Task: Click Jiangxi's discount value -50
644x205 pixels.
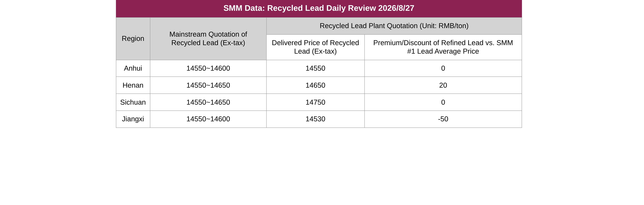Action: coord(443,119)
